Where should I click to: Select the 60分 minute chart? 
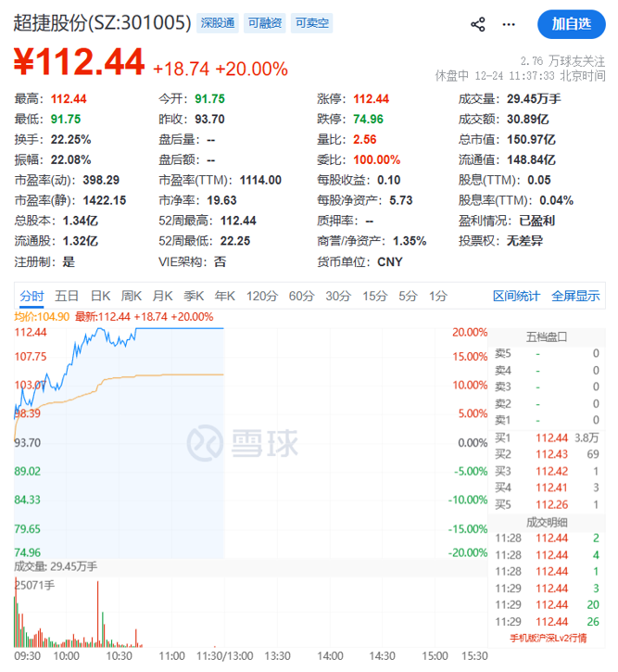point(302,296)
